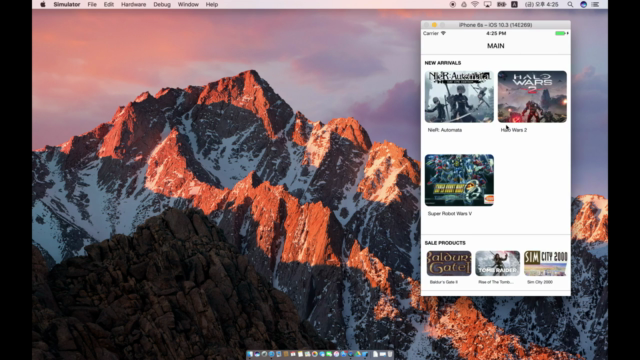Click the iPhone 6s simulator window title
This screenshot has height=360, width=640.
tap(496, 25)
